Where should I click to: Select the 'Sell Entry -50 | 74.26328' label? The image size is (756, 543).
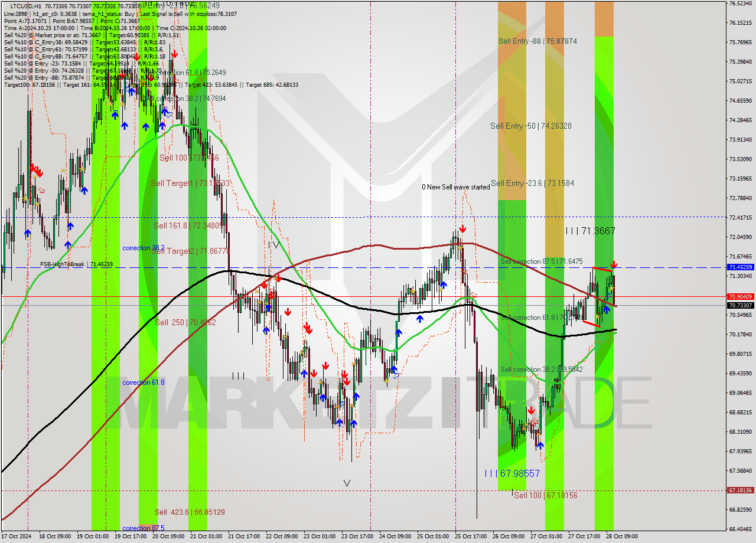click(x=530, y=126)
